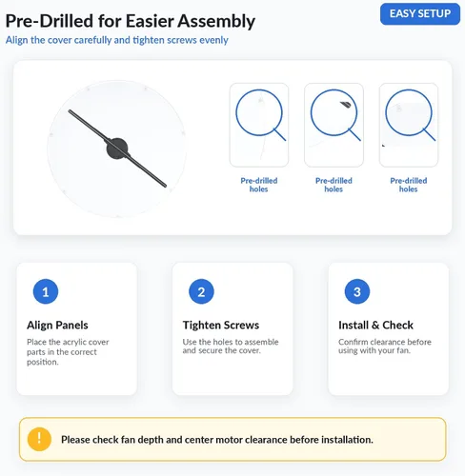
Task: Select the Align Panels heading
Action: coord(57,325)
